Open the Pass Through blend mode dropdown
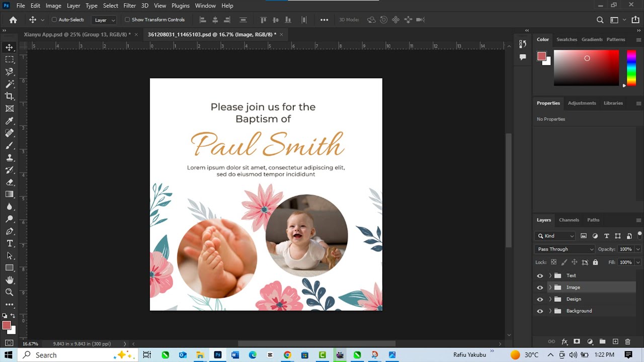644x362 pixels. (565, 249)
